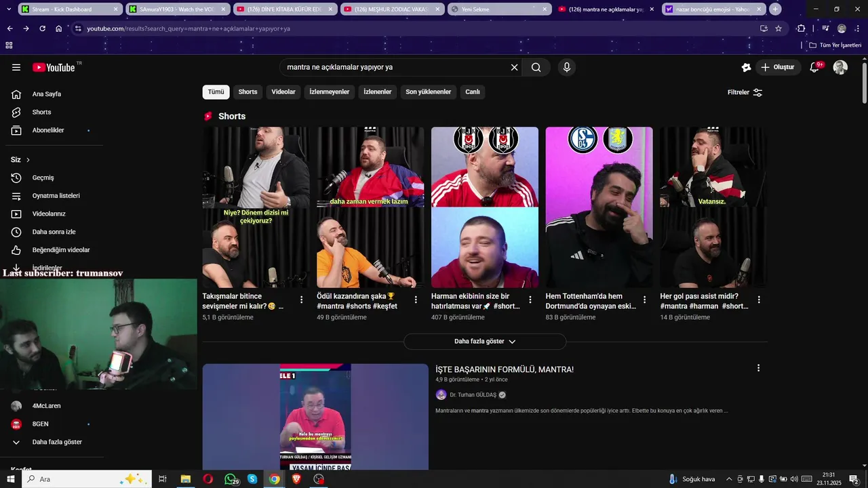The height and width of the screenshot is (488, 868).
Task: Open the Windows Start menu
Action: (x=10, y=479)
